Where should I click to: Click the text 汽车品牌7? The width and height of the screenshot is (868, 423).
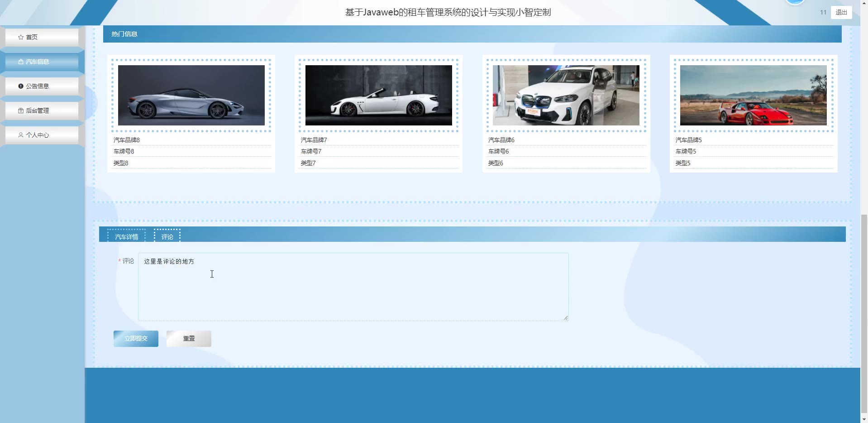click(x=314, y=140)
